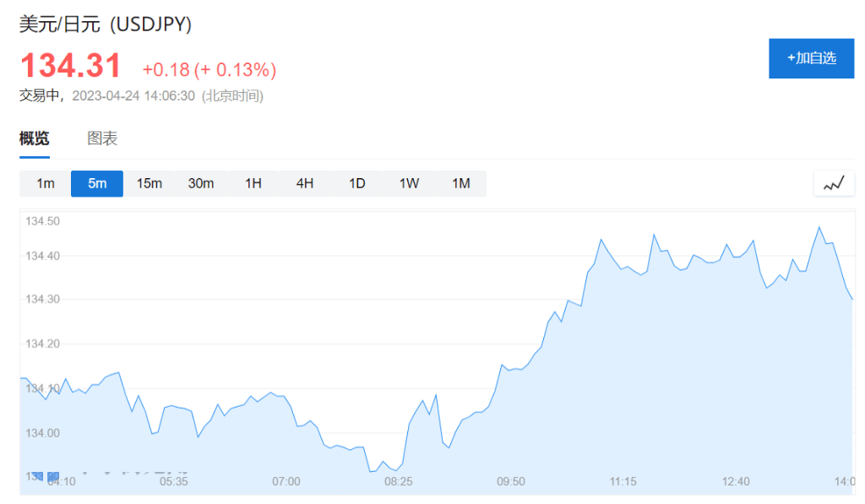The width and height of the screenshot is (865, 504).
Task: Click the 11:15 time axis label
Action: point(623,482)
